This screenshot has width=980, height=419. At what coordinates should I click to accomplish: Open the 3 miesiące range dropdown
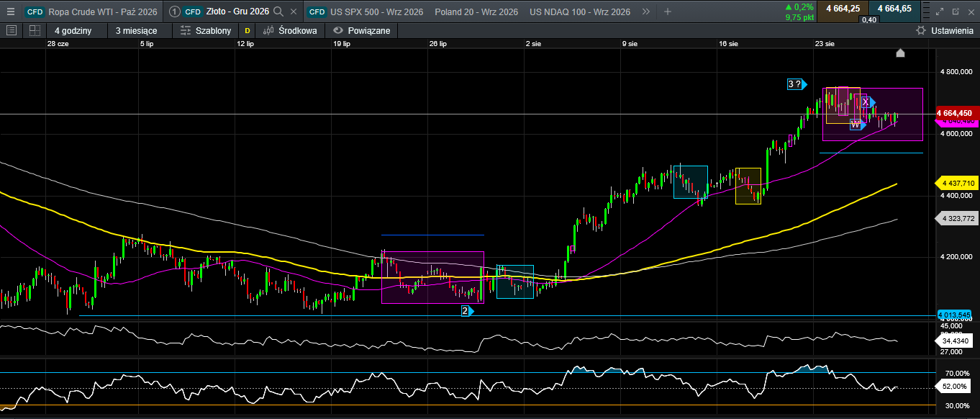point(136,30)
